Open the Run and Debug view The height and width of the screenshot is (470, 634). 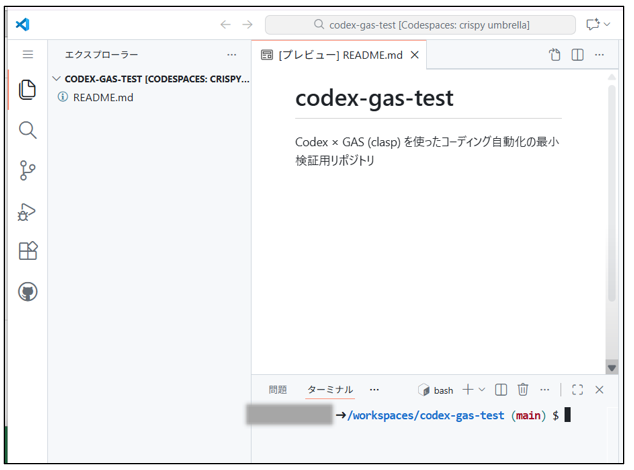[x=27, y=212]
